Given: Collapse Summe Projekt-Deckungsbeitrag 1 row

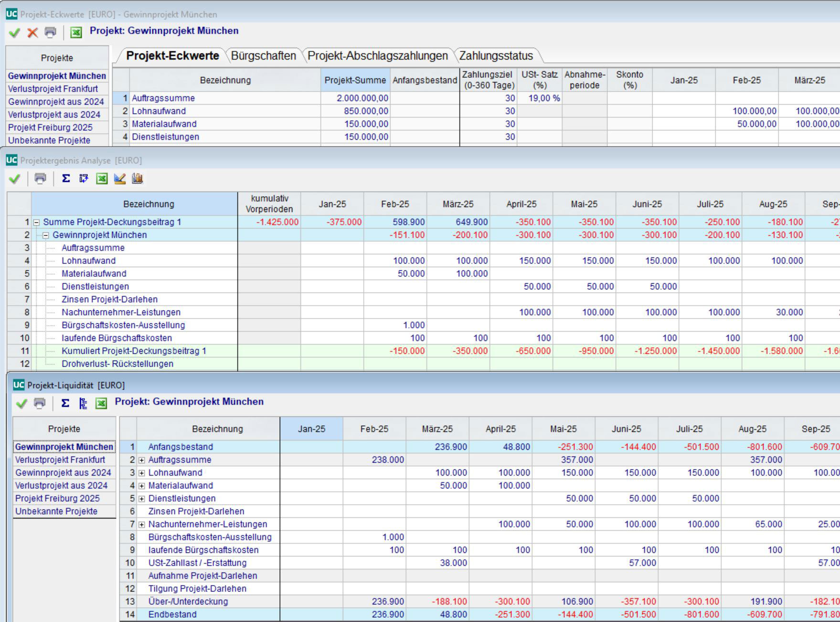Looking at the screenshot, I should click(37, 222).
